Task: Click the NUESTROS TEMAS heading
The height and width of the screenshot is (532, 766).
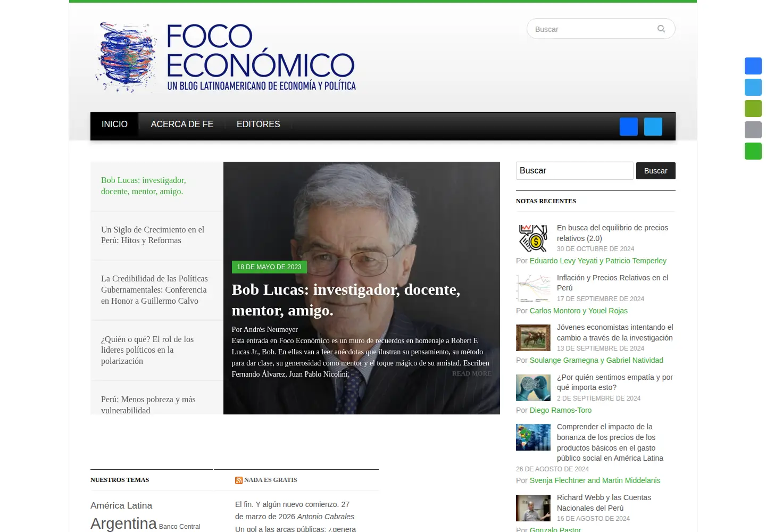Action: pyautogui.click(x=120, y=480)
